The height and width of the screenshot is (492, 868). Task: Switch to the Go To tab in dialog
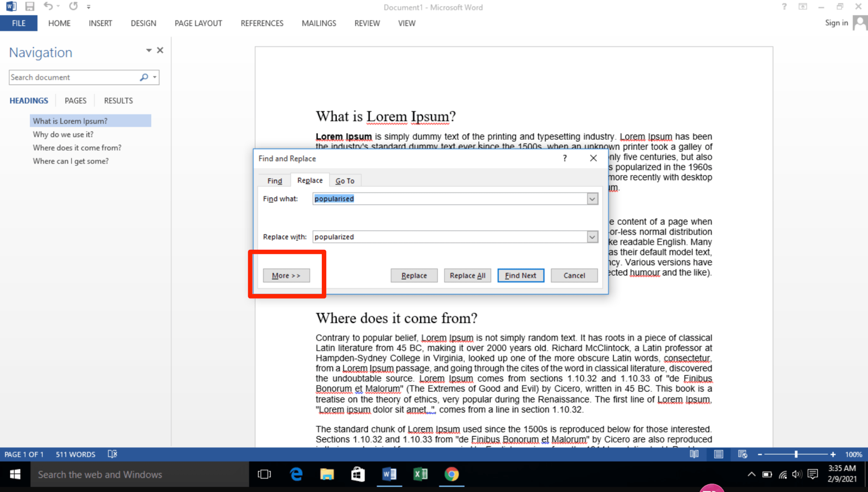point(345,180)
